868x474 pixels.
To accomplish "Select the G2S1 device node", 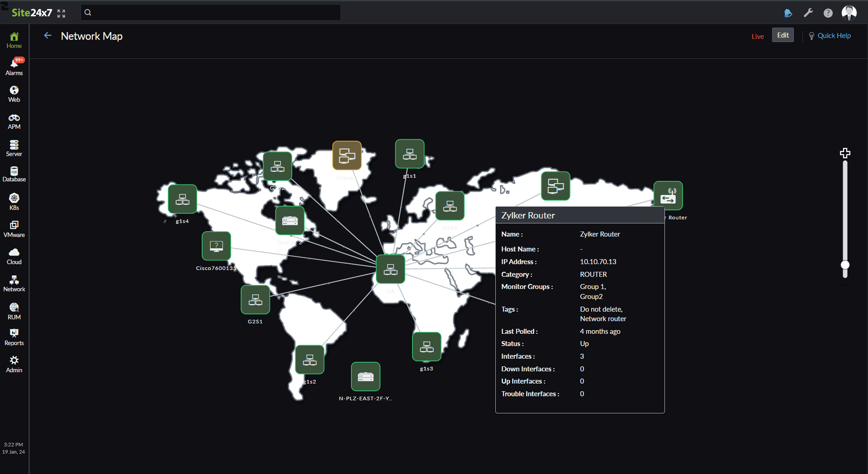I will [256, 299].
